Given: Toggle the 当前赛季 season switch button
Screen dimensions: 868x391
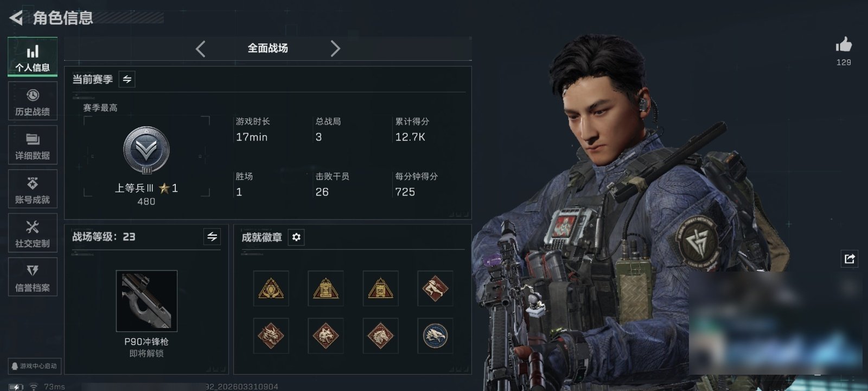Looking at the screenshot, I should point(127,79).
